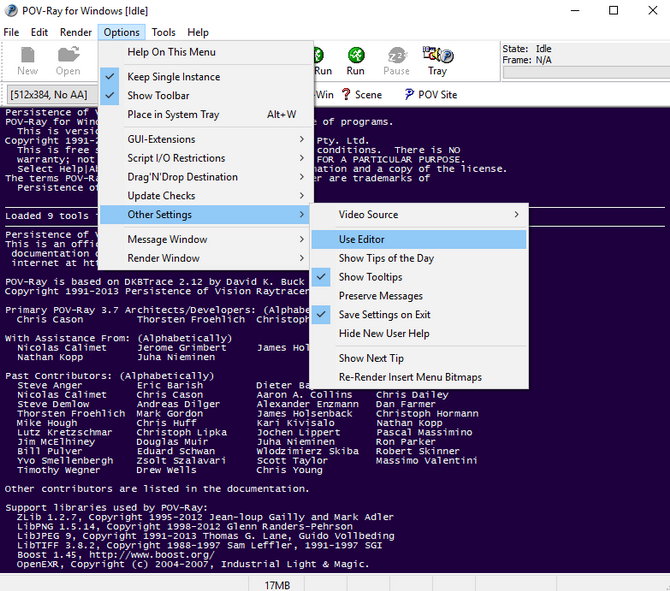Viewport: 670px width, 591px height.
Task: Toggle Hide New User Help
Action: [x=419, y=333]
